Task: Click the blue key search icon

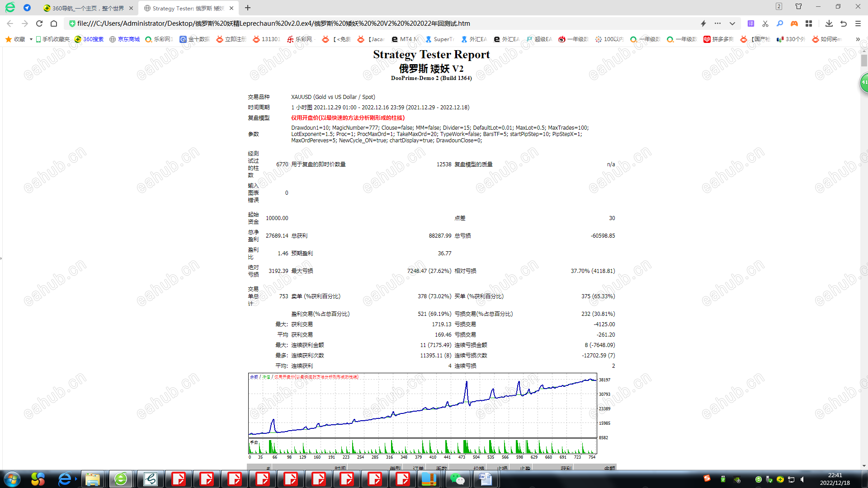Action: [x=779, y=23]
